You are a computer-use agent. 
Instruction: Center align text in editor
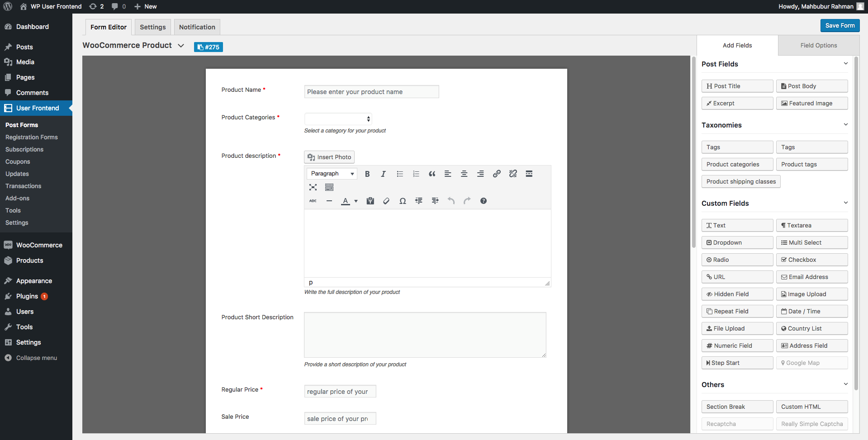coord(464,174)
